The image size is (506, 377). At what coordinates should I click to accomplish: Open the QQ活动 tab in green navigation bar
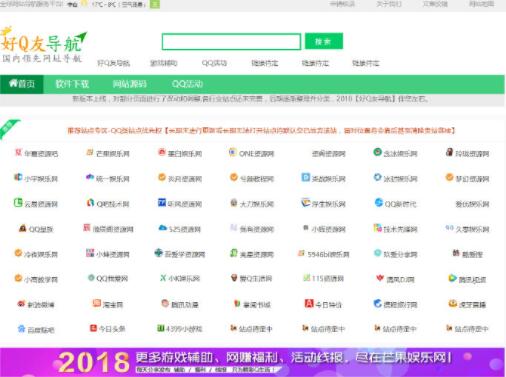(x=187, y=84)
